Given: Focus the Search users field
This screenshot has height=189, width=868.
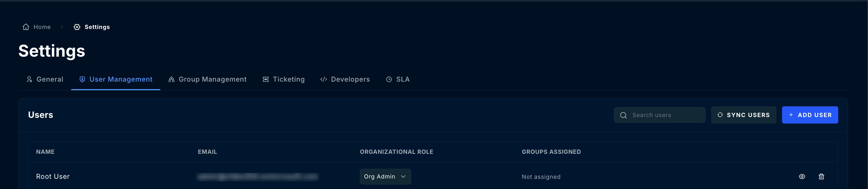Looking at the screenshot, I should 659,115.
